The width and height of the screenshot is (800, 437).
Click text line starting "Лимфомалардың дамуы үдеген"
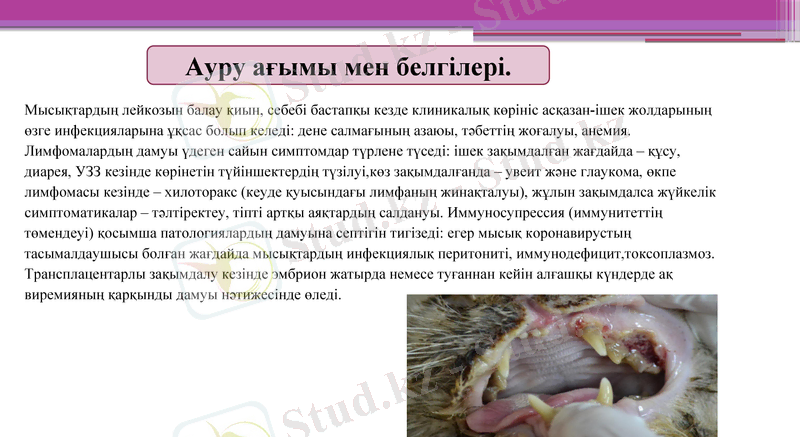[x=352, y=151]
